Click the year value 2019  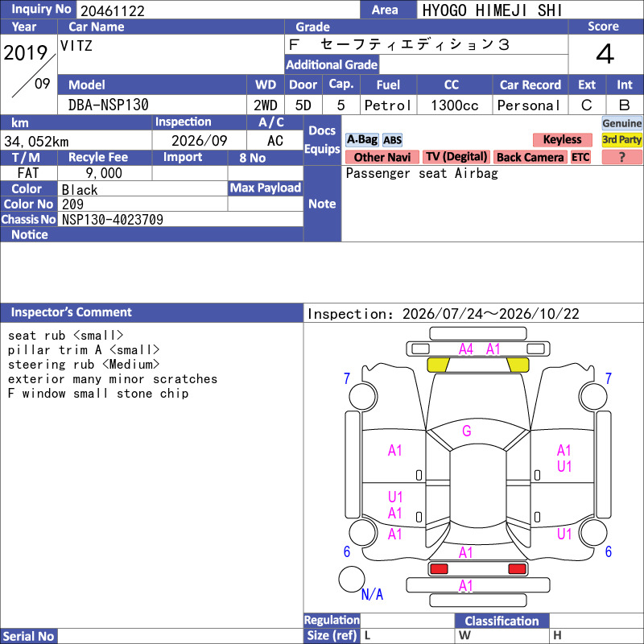pyautogui.click(x=26, y=53)
